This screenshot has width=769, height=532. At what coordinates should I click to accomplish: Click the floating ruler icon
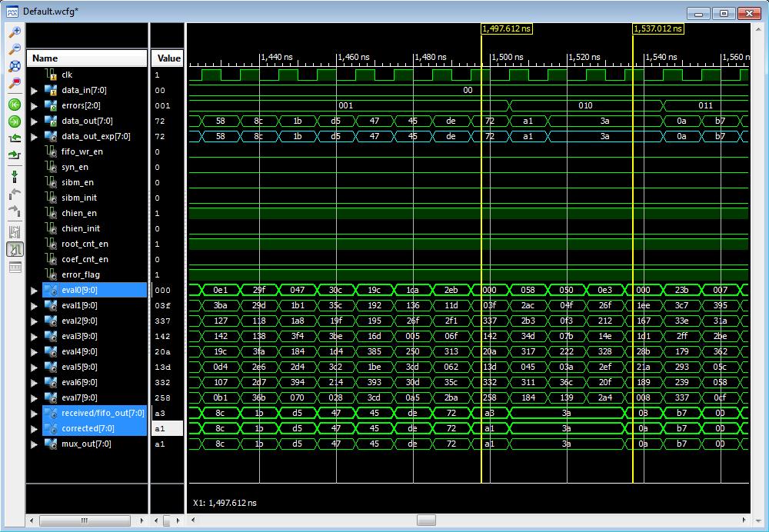(15, 267)
